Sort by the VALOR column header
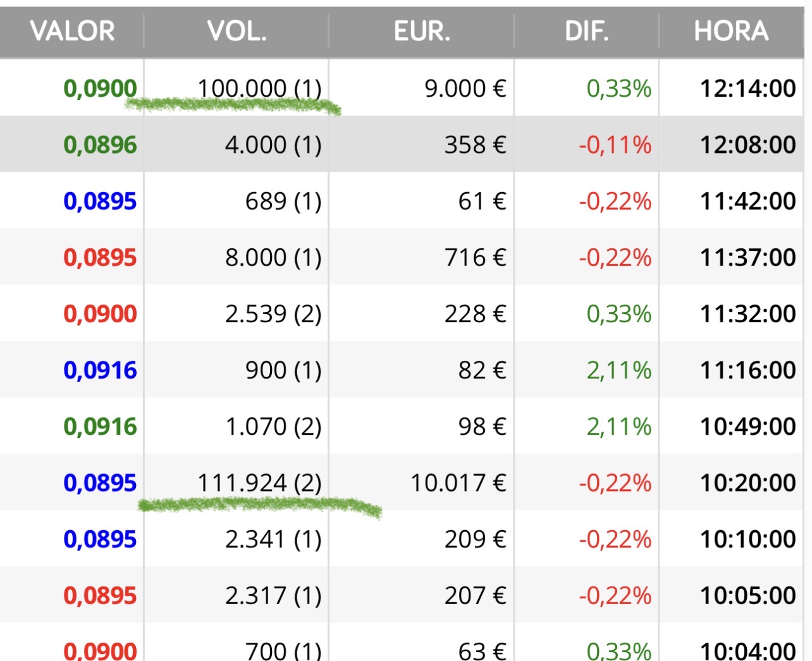 72,31
